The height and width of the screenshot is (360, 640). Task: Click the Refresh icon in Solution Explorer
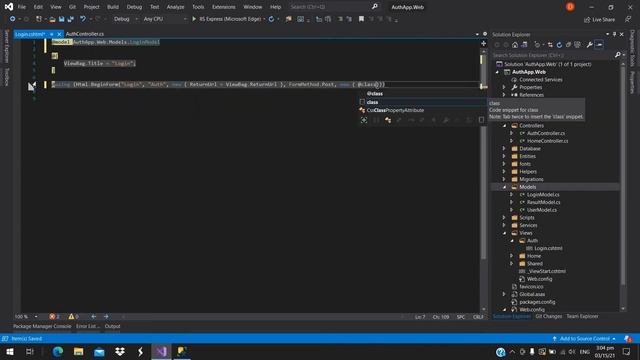559,45
